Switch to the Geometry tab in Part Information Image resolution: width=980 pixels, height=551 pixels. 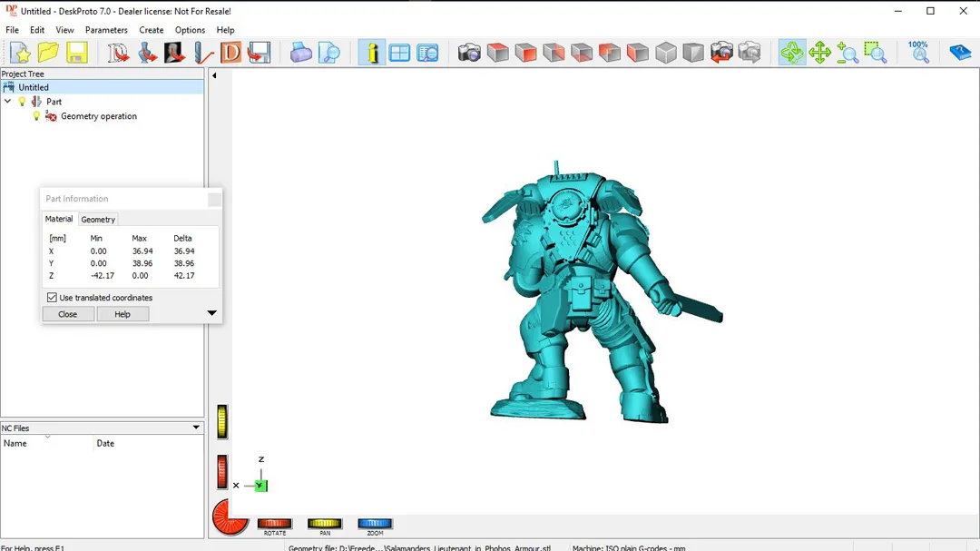pyautogui.click(x=98, y=220)
